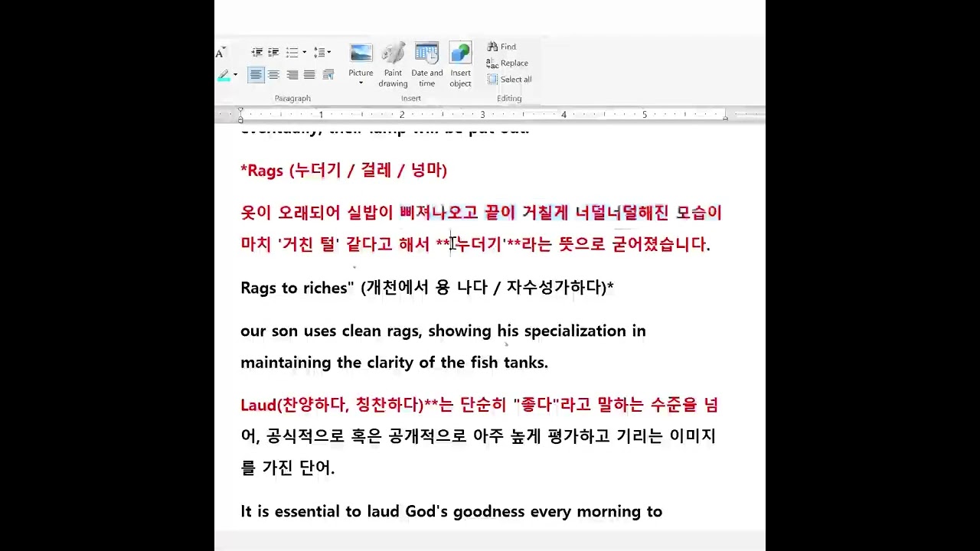The height and width of the screenshot is (551, 980).
Task: Expand the Picture dropdown arrow
Action: click(361, 83)
